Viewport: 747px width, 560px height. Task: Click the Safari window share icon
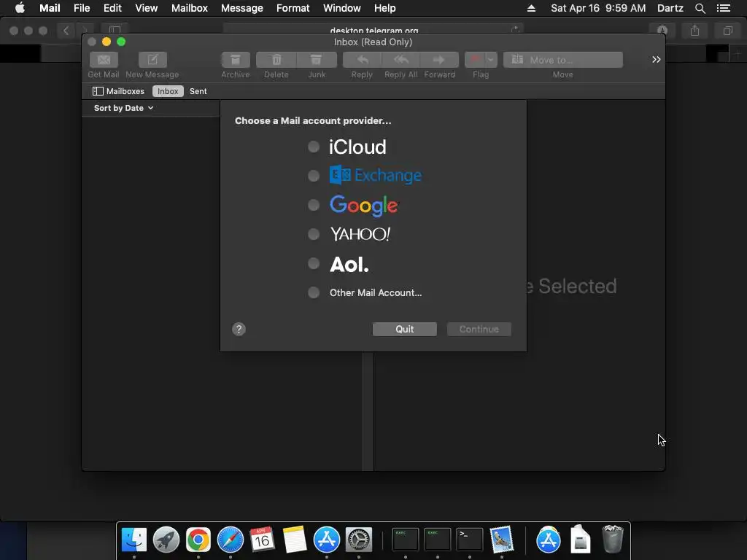pyautogui.click(x=694, y=31)
